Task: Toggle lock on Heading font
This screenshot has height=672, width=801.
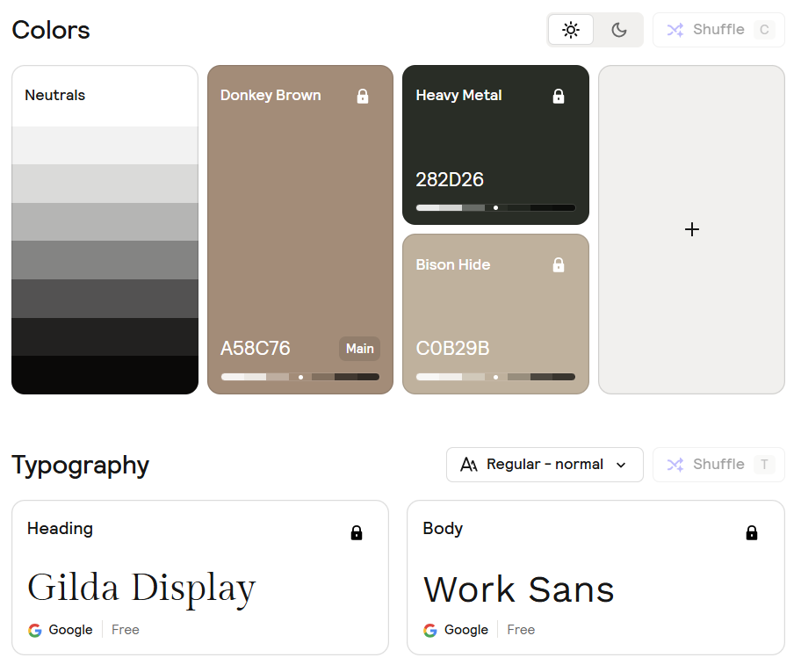Action: [357, 533]
